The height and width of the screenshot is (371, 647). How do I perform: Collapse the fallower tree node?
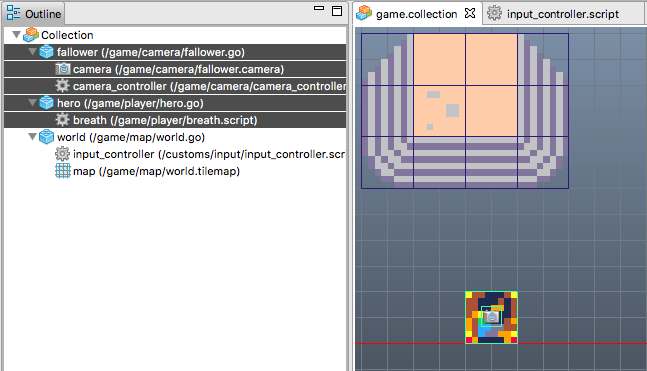pyautogui.click(x=32, y=52)
